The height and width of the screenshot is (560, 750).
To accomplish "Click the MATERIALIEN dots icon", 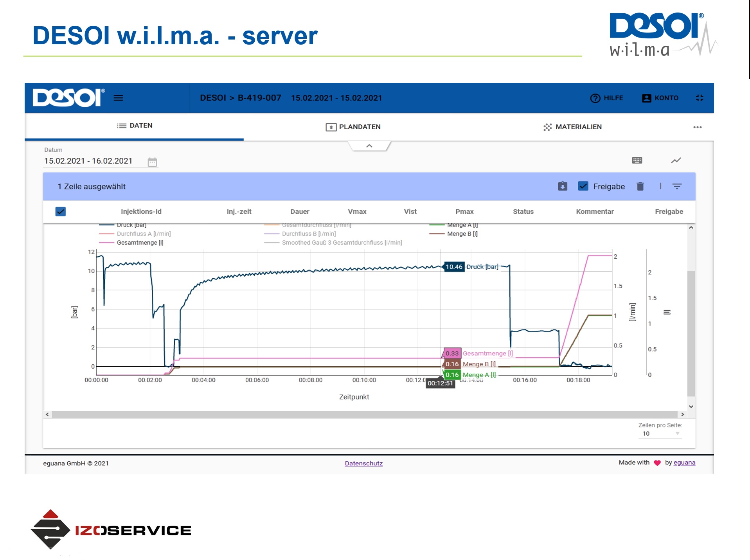I will pyautogui.click(x=547, y=127).
